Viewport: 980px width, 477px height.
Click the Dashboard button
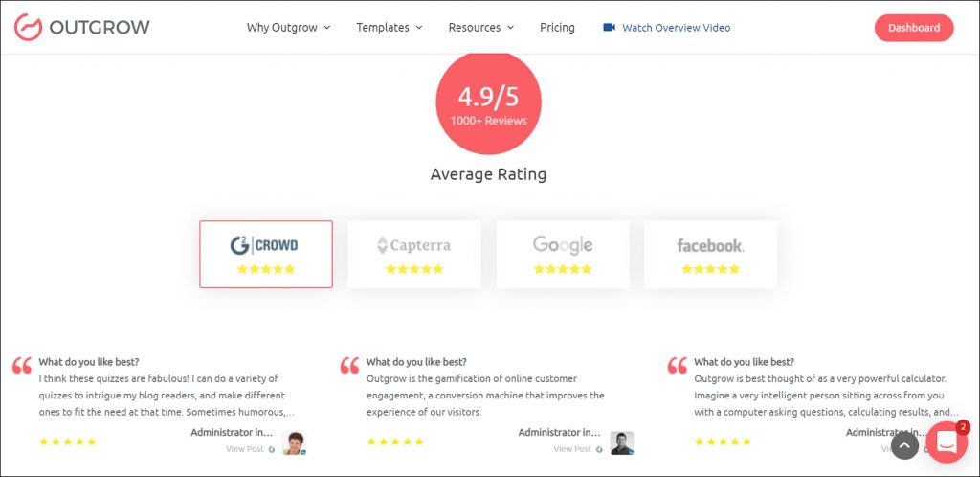[x=913, y=28]
